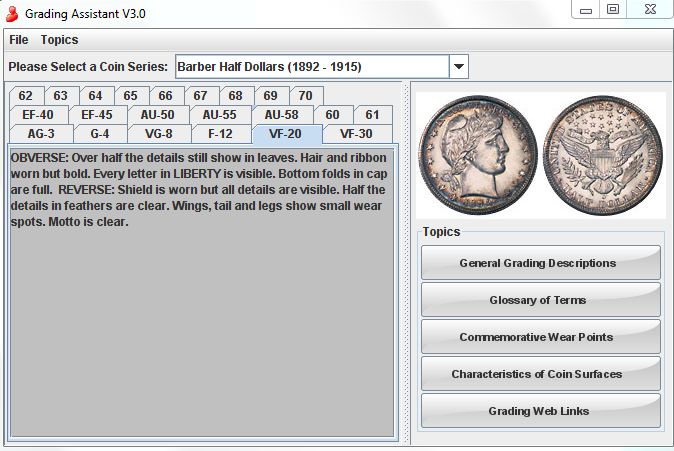Show Characteristics of Coin Surfaces
Viewport: 674px width, 451px height.
pyautogui.click(x=540, y=374)
